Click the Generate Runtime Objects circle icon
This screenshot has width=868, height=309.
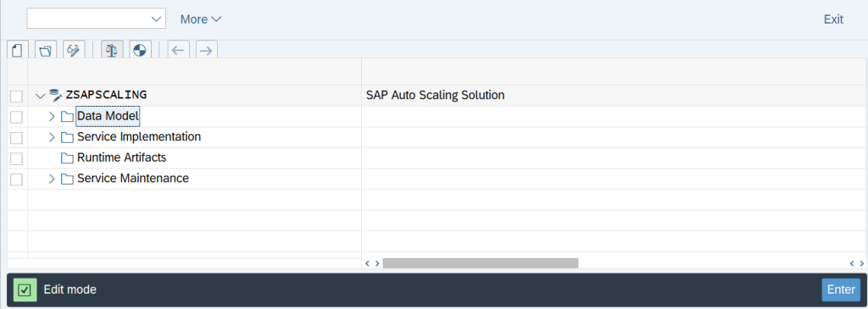tap(140, 50)
